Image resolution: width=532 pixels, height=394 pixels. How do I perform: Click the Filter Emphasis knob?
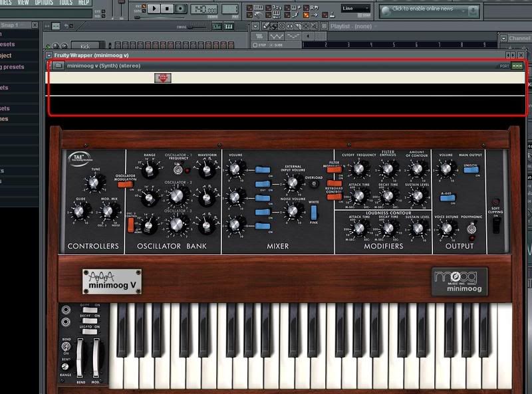pyautogui.click(x=388, y=168)
